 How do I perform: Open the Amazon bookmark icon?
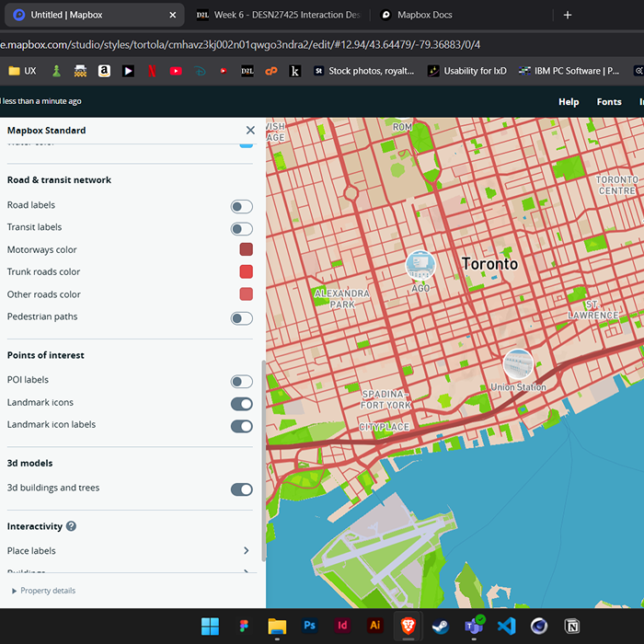[x=104, y=71]
